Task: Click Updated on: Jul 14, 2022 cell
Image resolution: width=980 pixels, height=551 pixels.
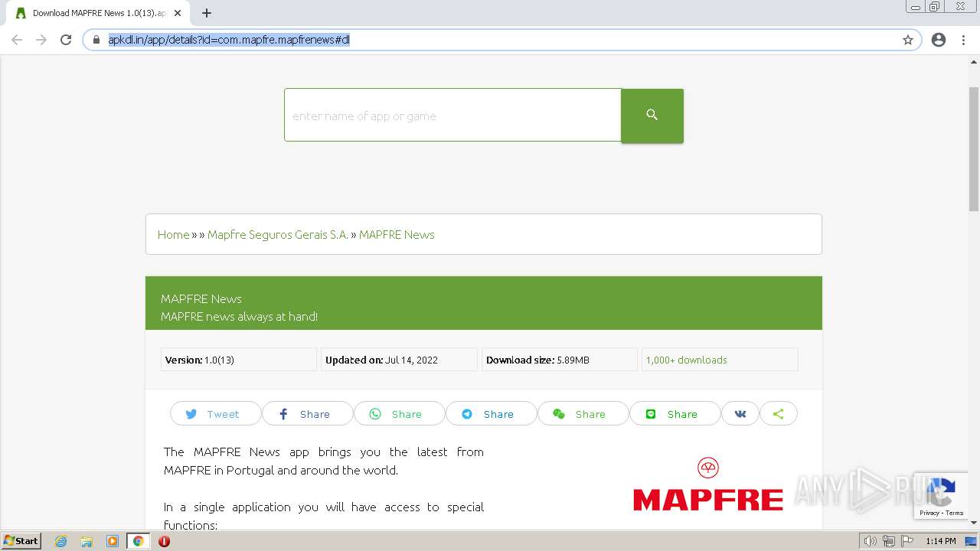Action: click(399, 360)
